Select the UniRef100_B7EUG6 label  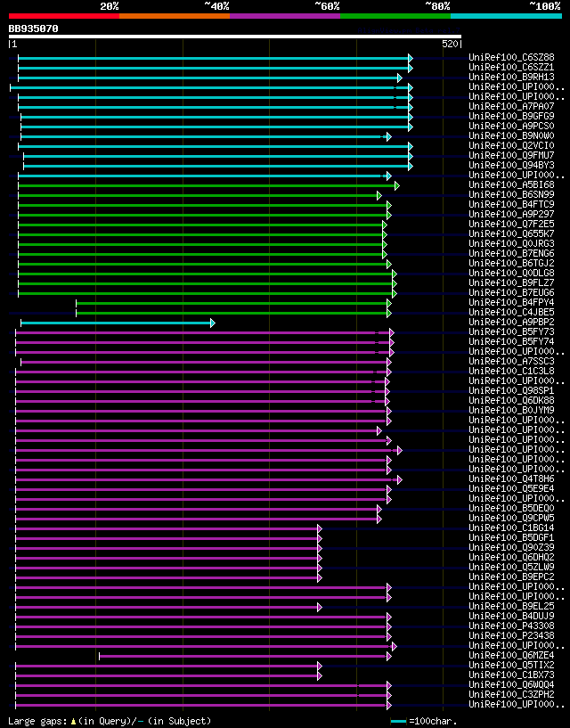(x=511, y=292)
